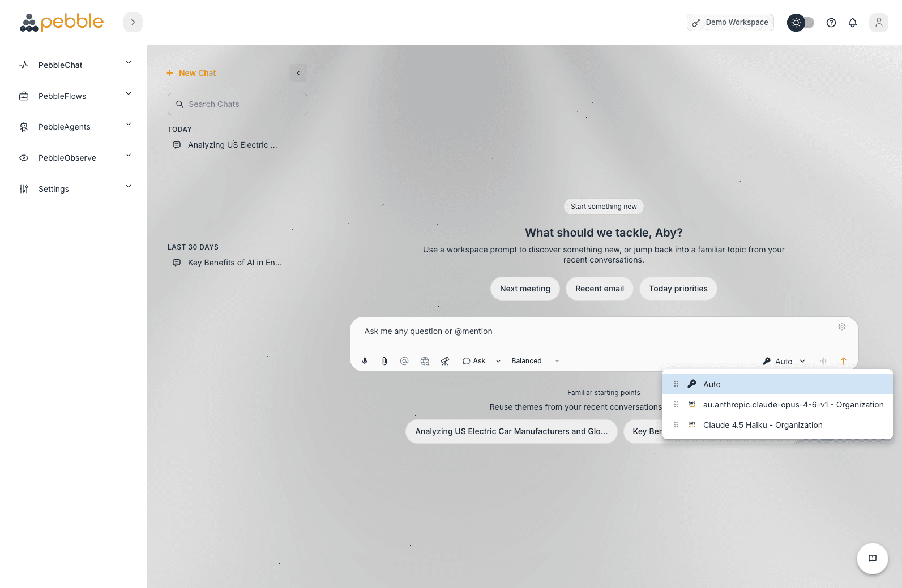Click drag handle beside Auto option
The height and width of the screenshot is (588, 902).
click(676, 384)
